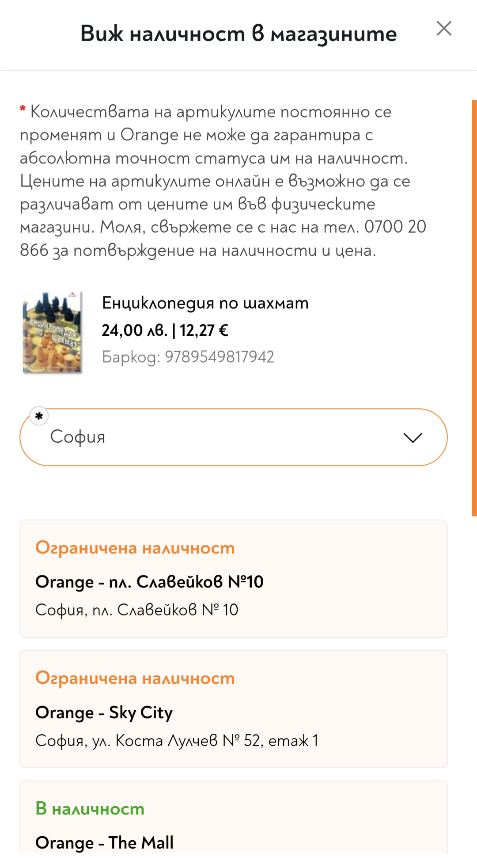Click the address София, пл. Славейков № 10

pyautogui.click(x=136, y=610)
